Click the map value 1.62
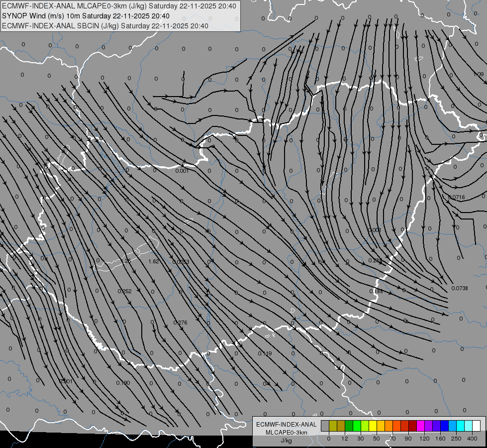The image size is (487, 448). pyautogui.click(x=154, y=261)
